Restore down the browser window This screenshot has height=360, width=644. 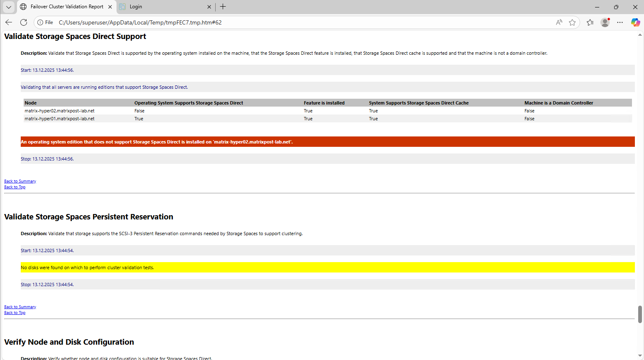616,7
